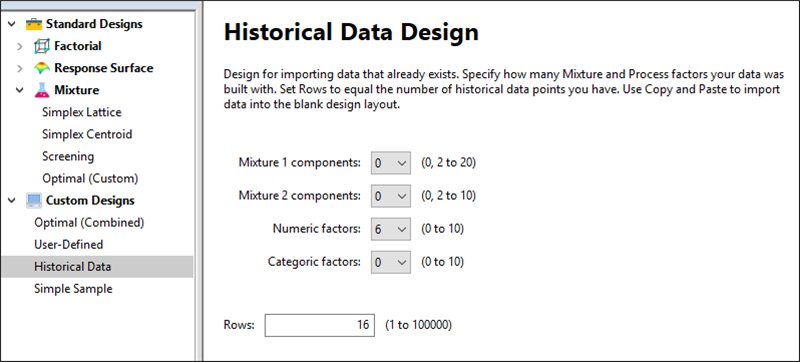Collapse the Standard Designs tree node
The height and width of the screenshot is (362, 800).
pos(12,24)
